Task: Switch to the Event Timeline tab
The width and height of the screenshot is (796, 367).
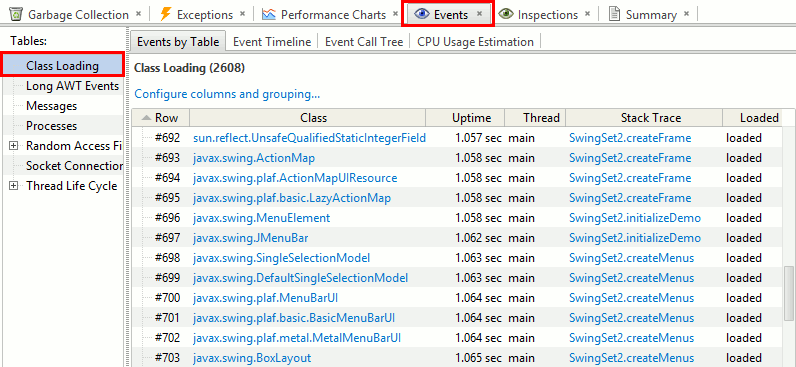Action: pos(272,42)
